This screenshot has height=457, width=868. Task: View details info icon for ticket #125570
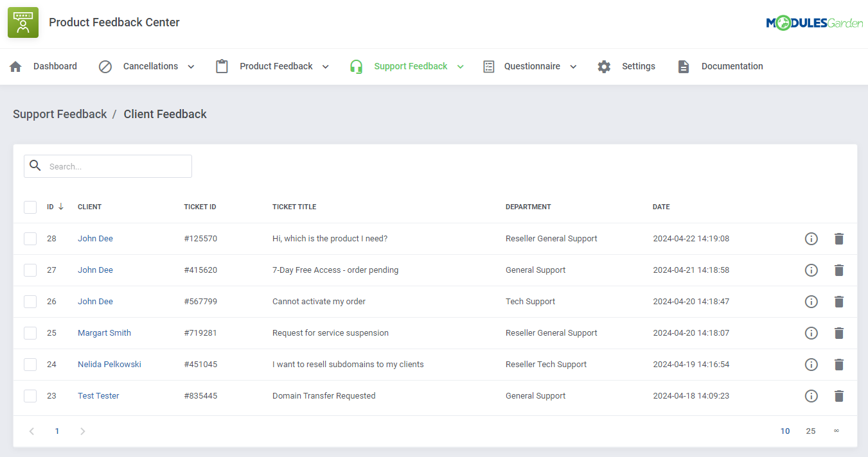811,238
